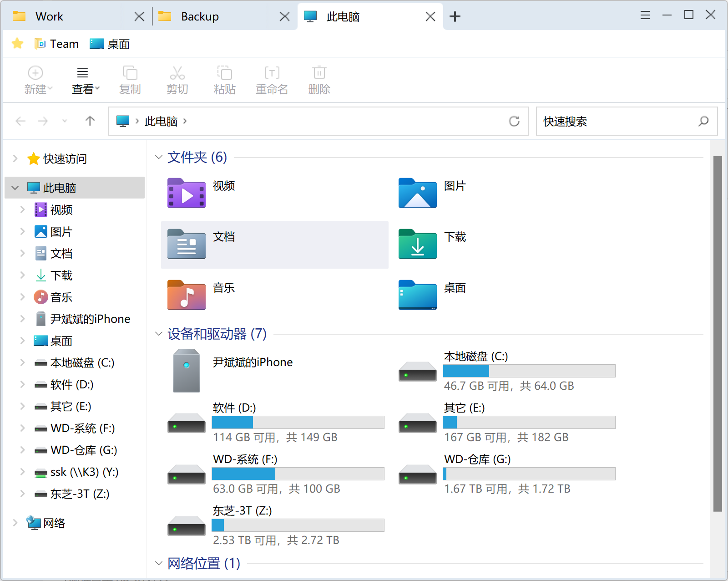Expand the 视频 tree item chevron

23,209
